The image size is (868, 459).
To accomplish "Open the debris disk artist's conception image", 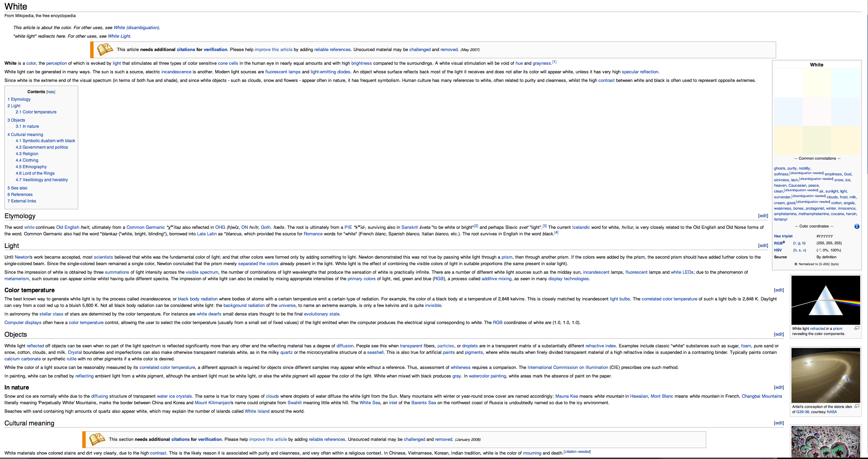I will 825,375.
